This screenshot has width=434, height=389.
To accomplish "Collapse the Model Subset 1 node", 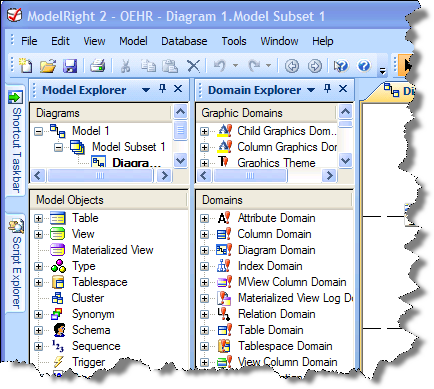I will click(59, 147).
